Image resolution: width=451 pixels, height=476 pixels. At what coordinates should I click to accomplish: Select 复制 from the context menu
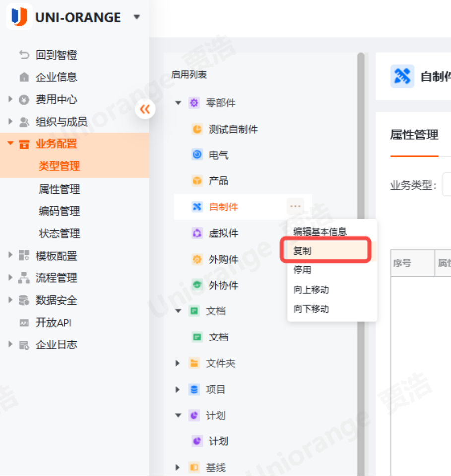pyautogui.click(x=302, y=251)
